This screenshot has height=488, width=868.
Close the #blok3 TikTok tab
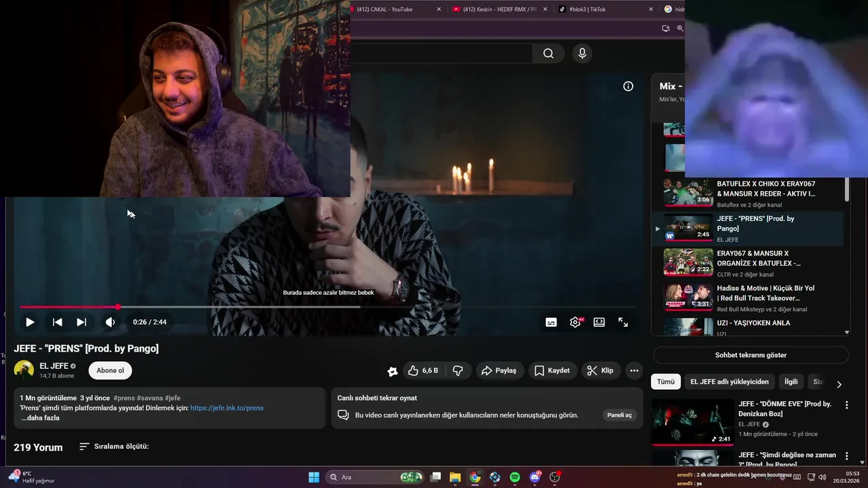pyautogui.click(x=651, y=9)
